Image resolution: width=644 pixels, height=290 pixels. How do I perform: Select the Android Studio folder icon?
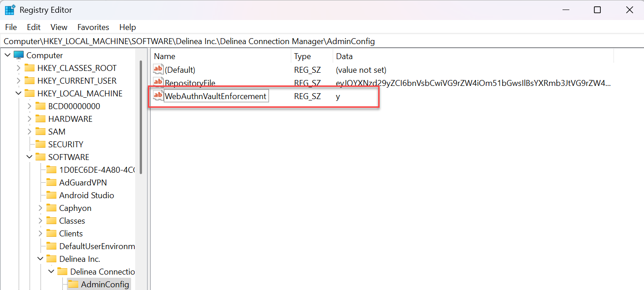51,195
